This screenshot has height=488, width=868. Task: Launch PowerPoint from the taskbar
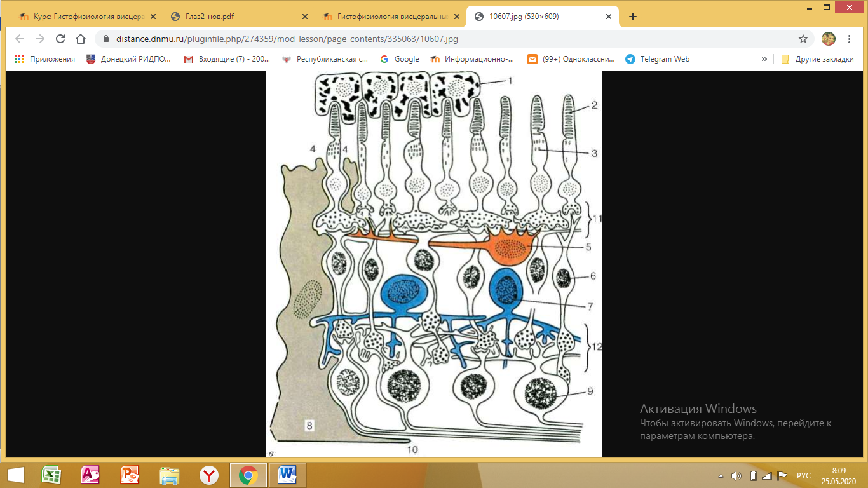point(130,475)
